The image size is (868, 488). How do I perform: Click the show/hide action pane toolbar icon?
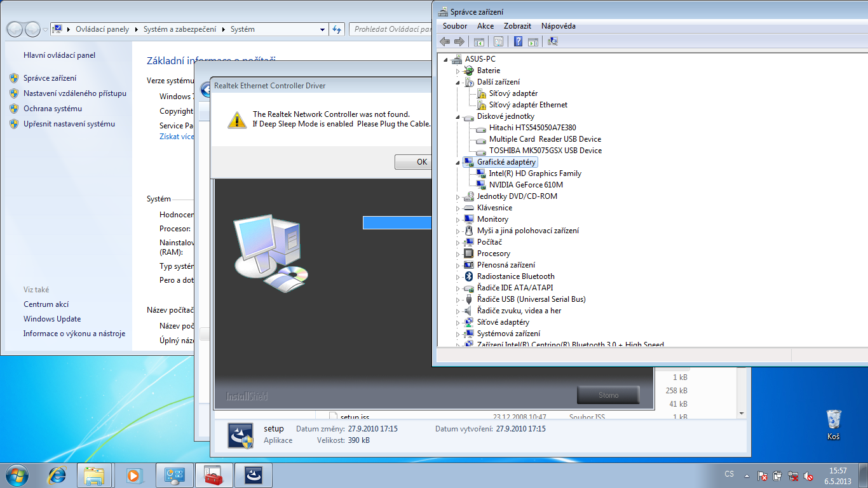[533, 41]
